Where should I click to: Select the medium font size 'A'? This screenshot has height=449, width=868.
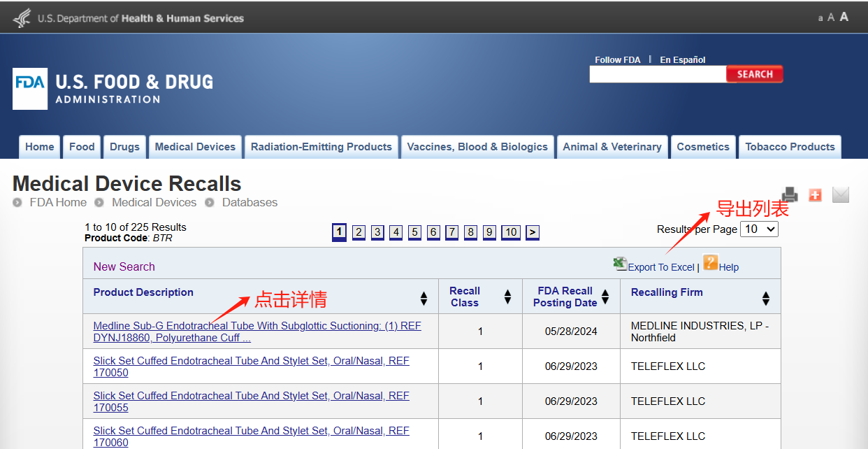click(831, 17)
